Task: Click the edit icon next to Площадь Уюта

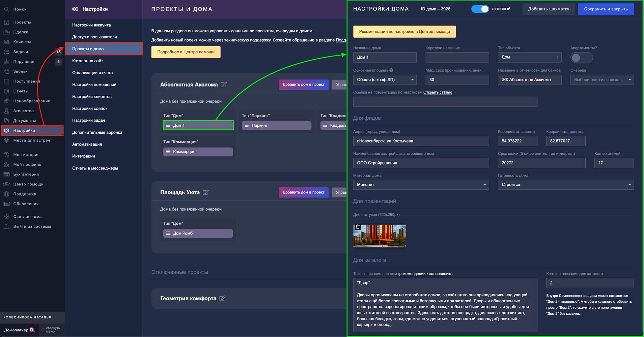Action: (206, 192)
